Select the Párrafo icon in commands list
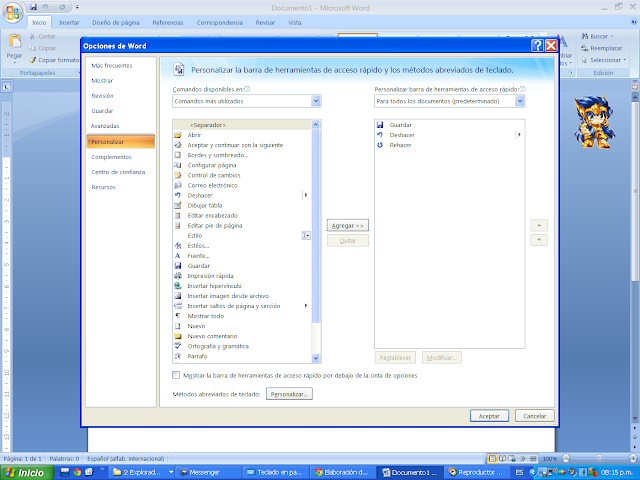This screenshot has height=480, width=640. 178,356
